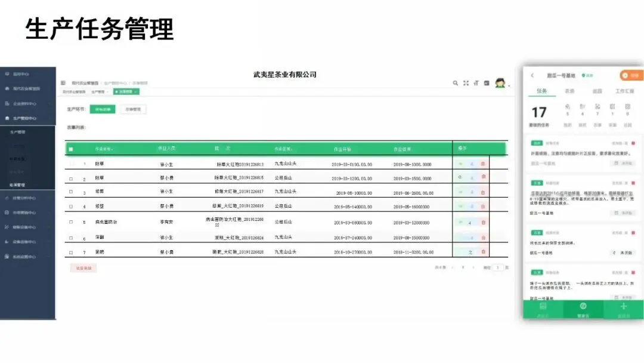Delete row 4 修剪 via red trash icon
Image resolution: width=644 pixels, height=363 pixels.
[x=483, y=207]
